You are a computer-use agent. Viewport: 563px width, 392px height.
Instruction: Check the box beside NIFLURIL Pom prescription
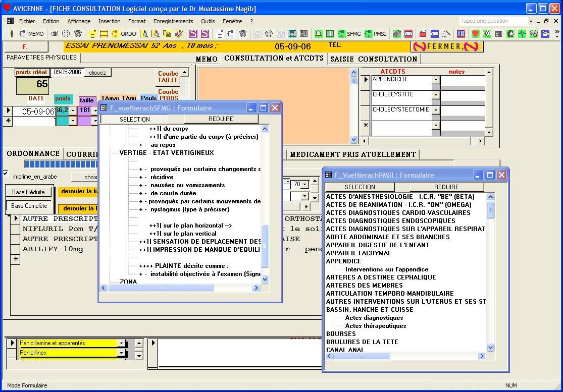(15, 229)
